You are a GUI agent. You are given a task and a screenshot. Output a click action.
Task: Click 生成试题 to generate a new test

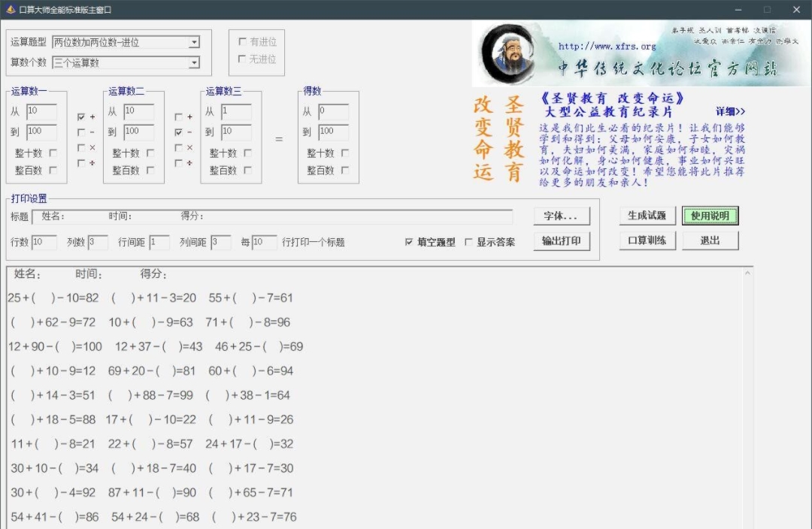(x=647, y=216)
